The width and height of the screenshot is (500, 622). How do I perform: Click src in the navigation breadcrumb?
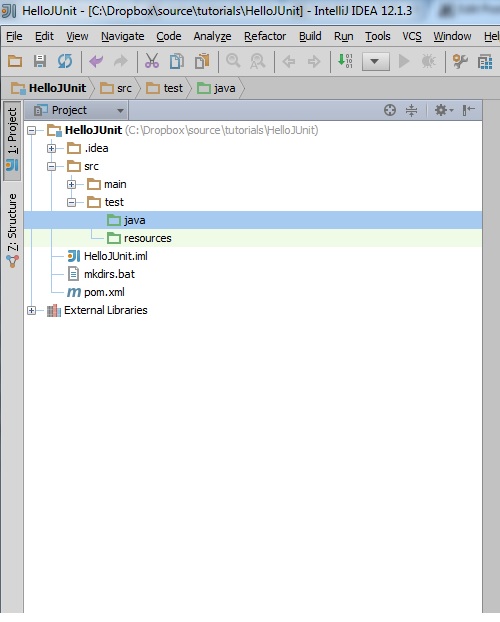tap(116, 88)
